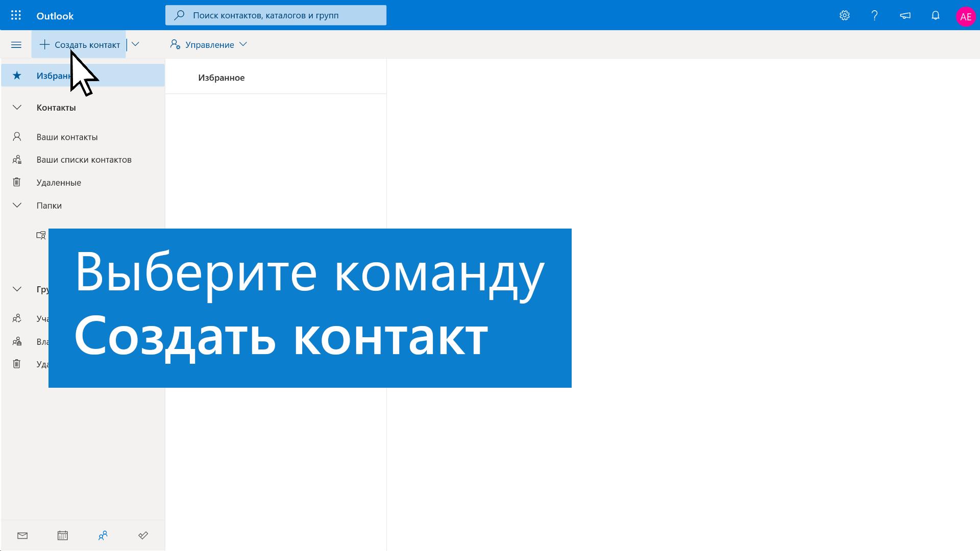Click the person icon beside Ваши контакты
Viewport: 980px width, 551px height.
click(x=17, y=137)
